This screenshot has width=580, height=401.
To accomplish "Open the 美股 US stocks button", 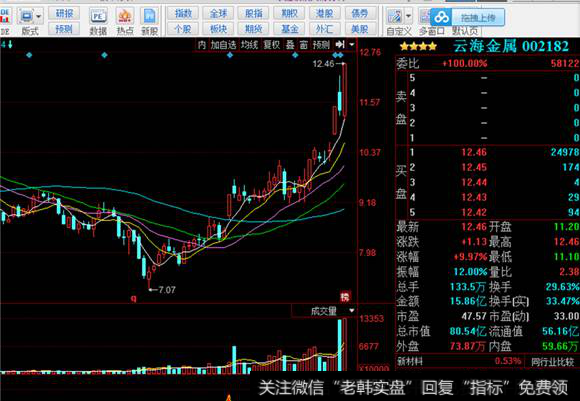I will [x=360, y=29].
